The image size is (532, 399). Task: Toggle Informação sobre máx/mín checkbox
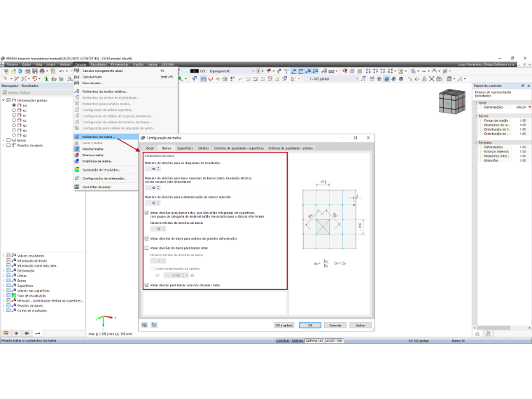[x=8, y=266]
